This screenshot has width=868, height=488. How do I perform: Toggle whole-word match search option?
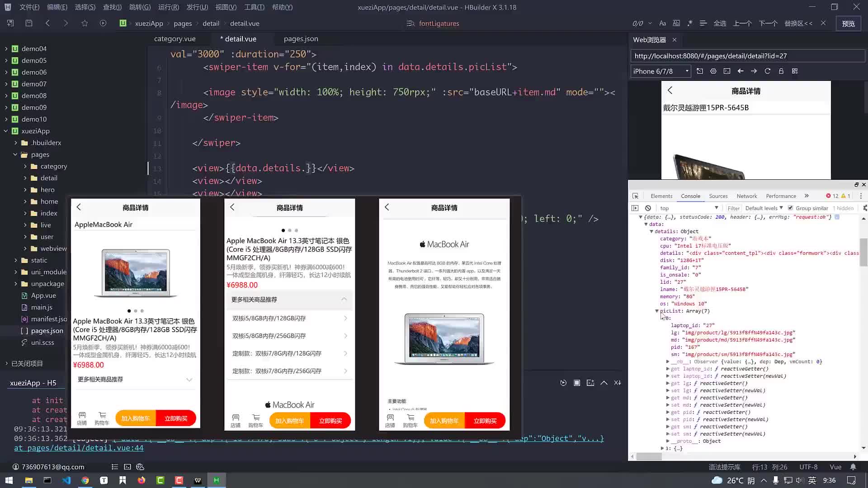tap(676, 23)
